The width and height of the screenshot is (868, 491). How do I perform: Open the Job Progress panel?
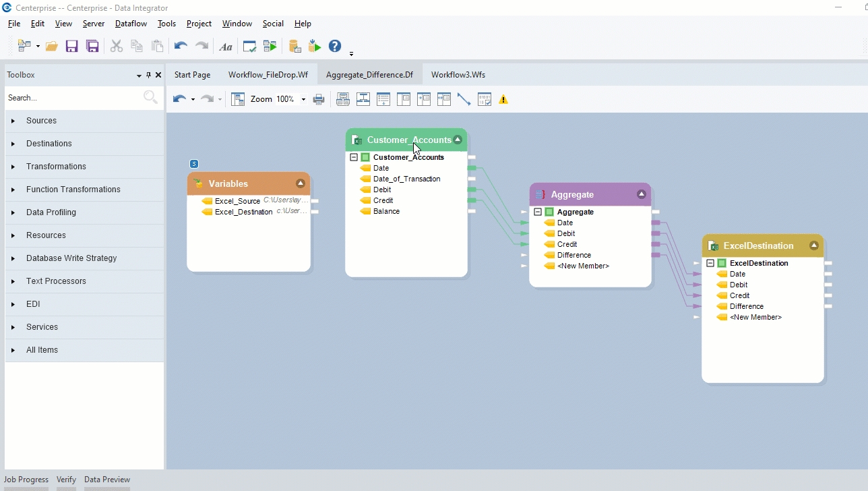[26, 480]
